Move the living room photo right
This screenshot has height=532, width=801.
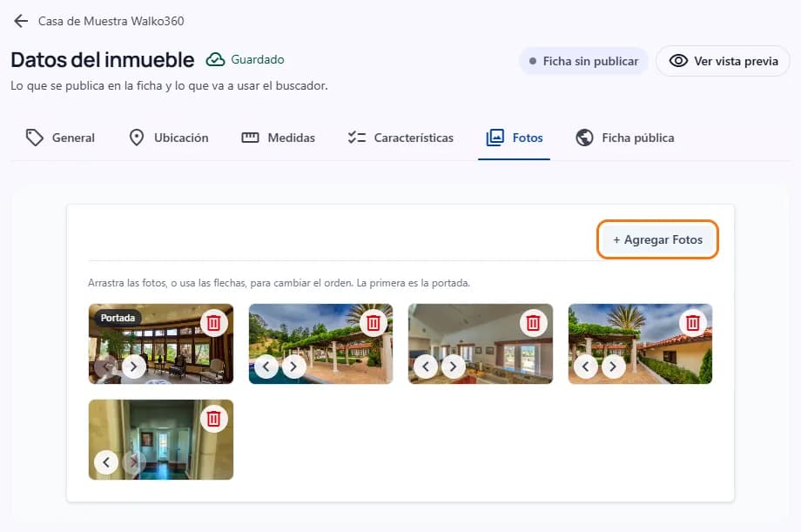click(x=453, y=367)
